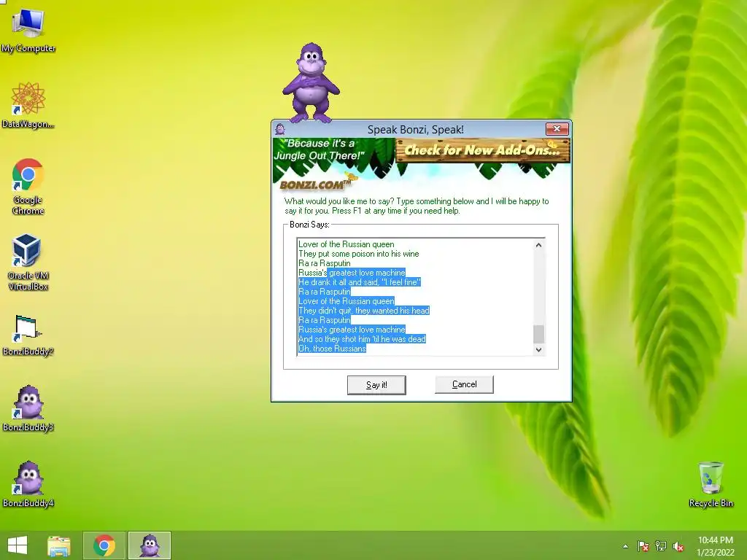Select Google Chrome desktop shortcut

[28, 186]
